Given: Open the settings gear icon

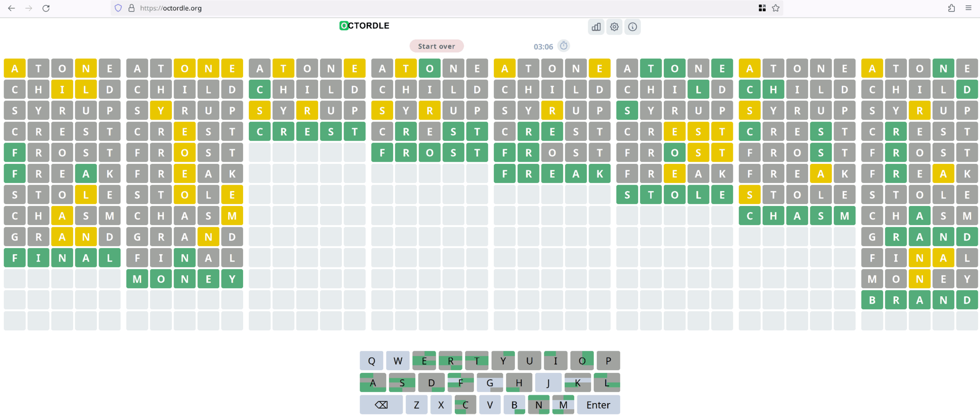Looking at the screenshot, I should coord(614,27).
